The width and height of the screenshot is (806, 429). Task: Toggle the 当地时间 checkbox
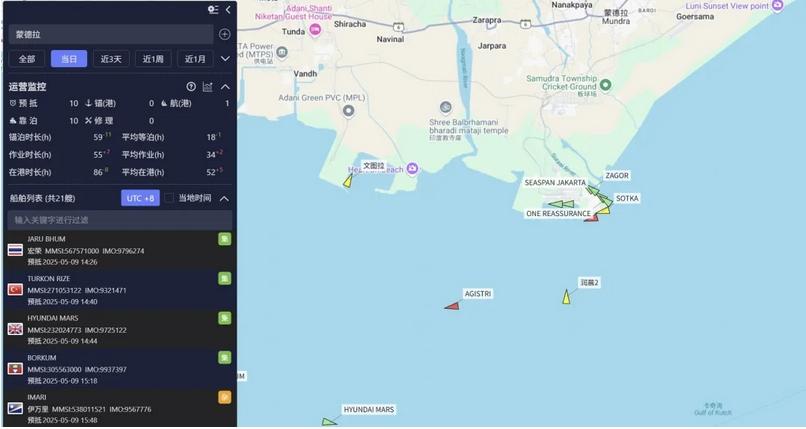click(170, 198)
